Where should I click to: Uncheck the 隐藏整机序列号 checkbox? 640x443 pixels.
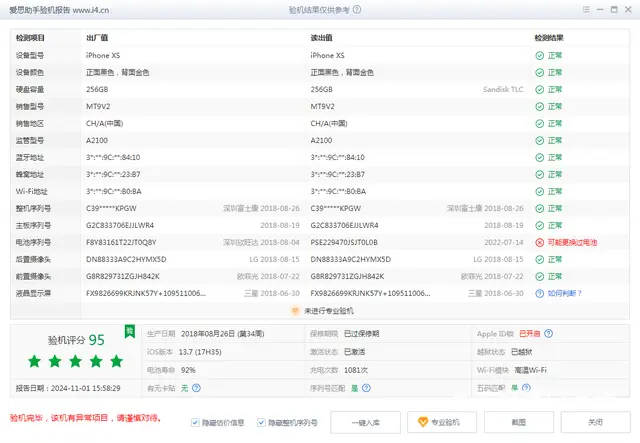[261, 423]
